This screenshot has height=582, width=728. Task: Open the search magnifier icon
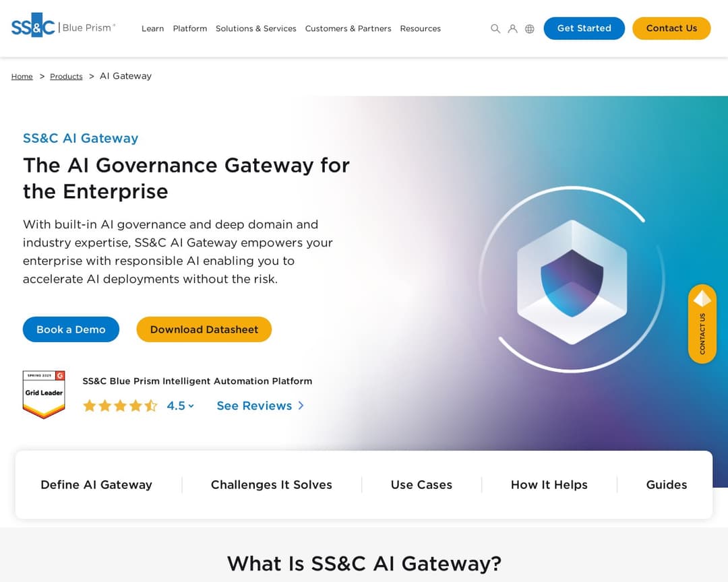click(x=495, y=28)
